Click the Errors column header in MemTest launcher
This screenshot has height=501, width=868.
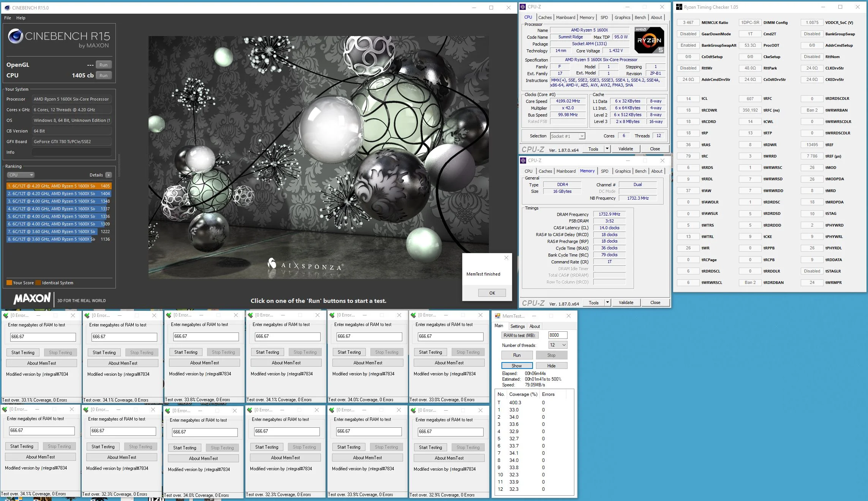548,394
